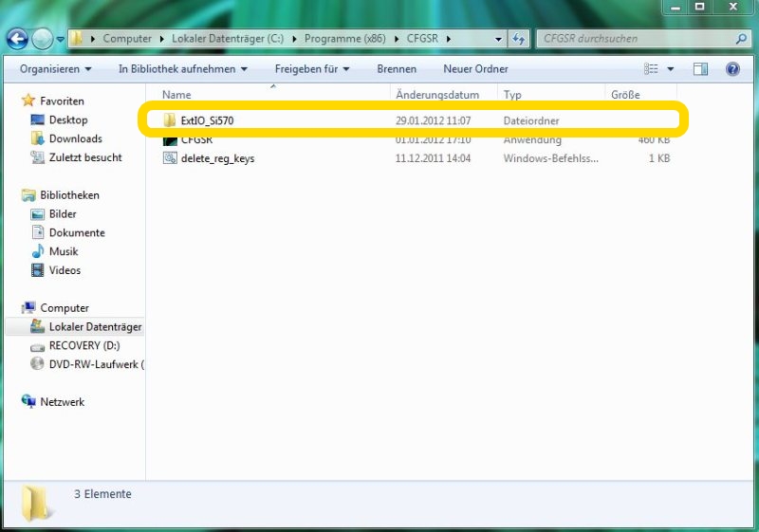
Task: Open the Help question mark icon
Action: click(x=732, y=69)
